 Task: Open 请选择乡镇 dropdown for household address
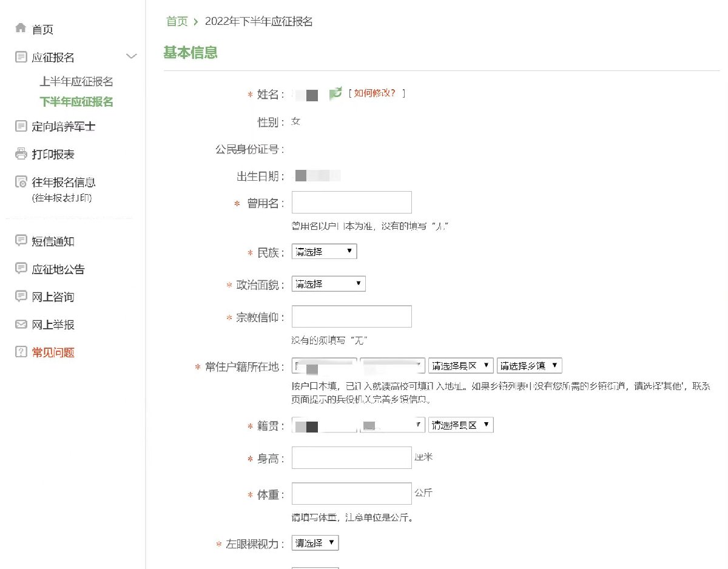(529, 366)
